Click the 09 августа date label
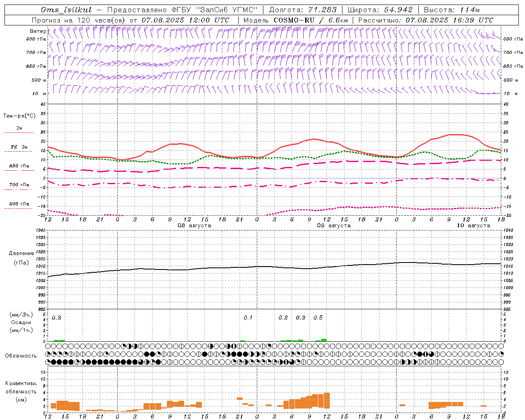The height and width of the screenshot is (420, 525). click(334, 226)
